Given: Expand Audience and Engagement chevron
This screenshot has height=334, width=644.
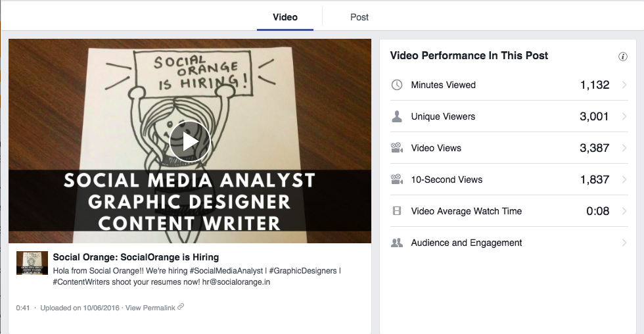Looking at the screenshot, I should tap(624, 243).
